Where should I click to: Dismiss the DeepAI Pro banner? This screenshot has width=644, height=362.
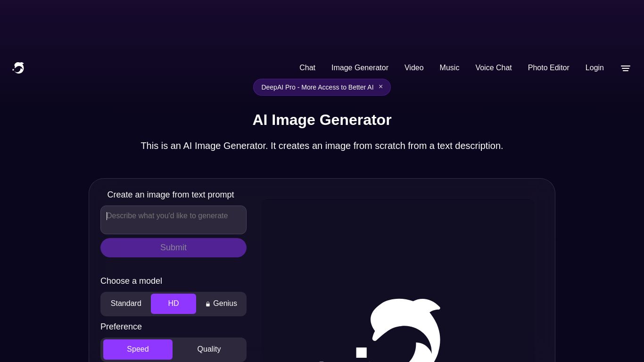pyautogui.click(x=380, y=87)
